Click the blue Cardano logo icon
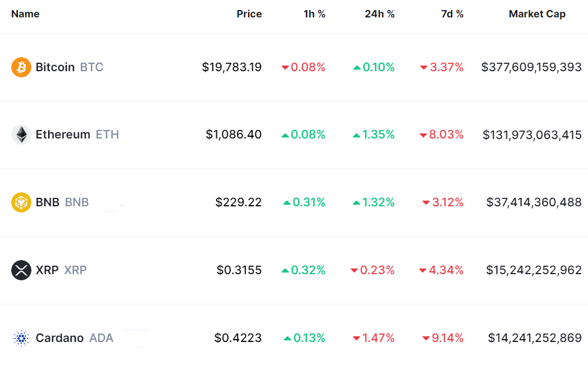The width and height of the screenshot is (588, 370). click(x=21, y=338)
